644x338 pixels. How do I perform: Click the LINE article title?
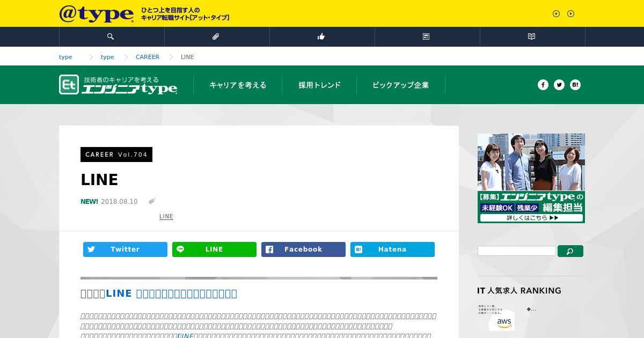99,180
